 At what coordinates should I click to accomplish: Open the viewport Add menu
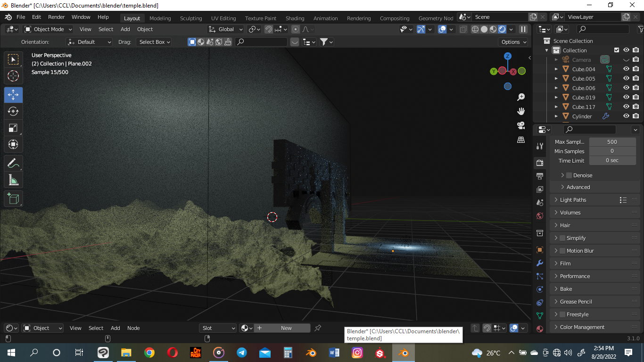(125, 29)
